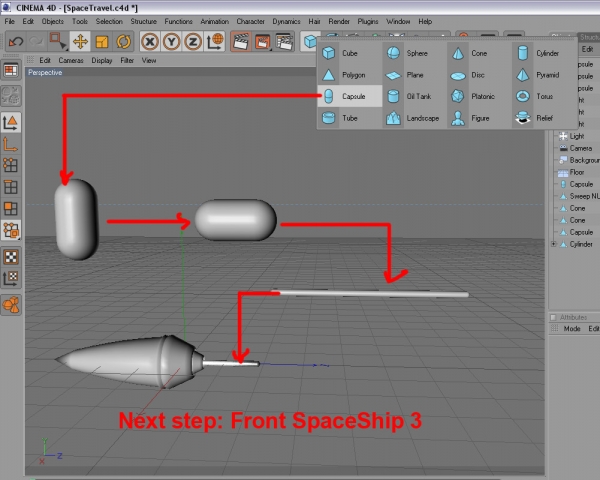Open the viewport Display menu

tap(102, 60)
